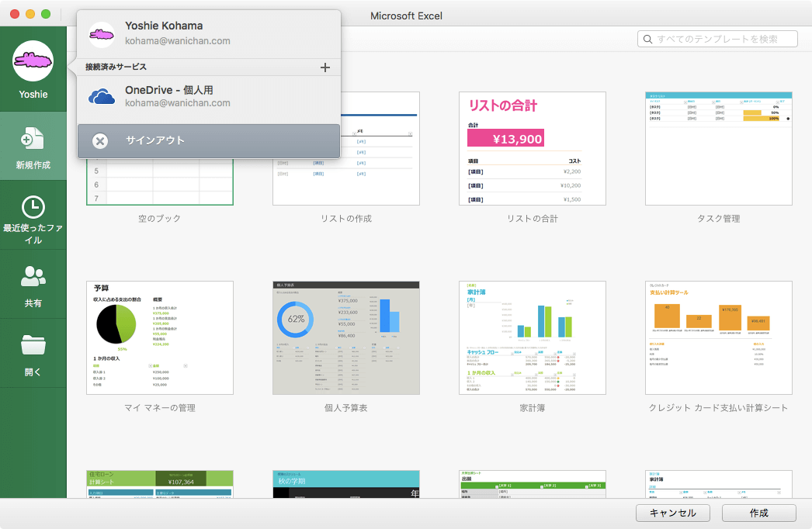This screenshot has width=812, height=529.
Task: Click the 空のブック label text
Action: tap(159, 219)
